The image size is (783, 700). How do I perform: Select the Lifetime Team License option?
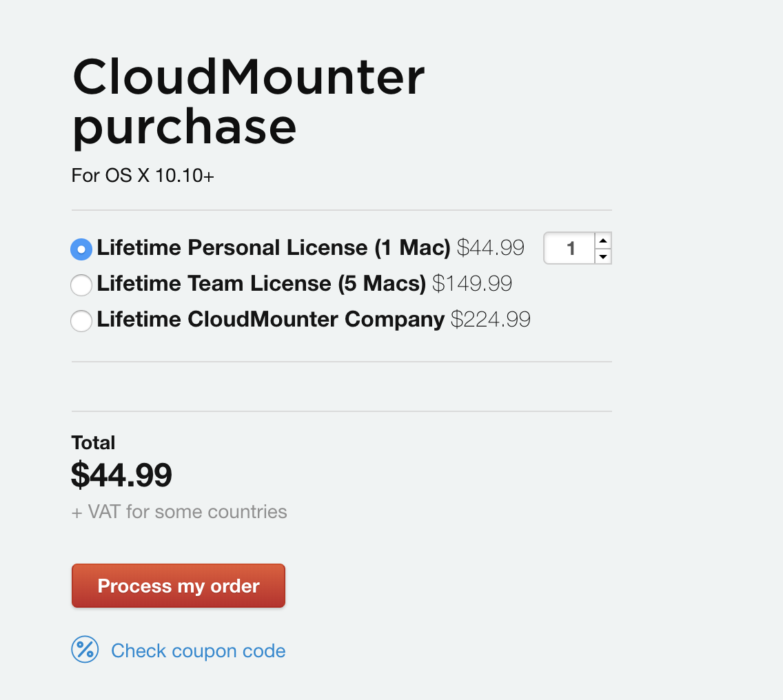coord(81,285)
